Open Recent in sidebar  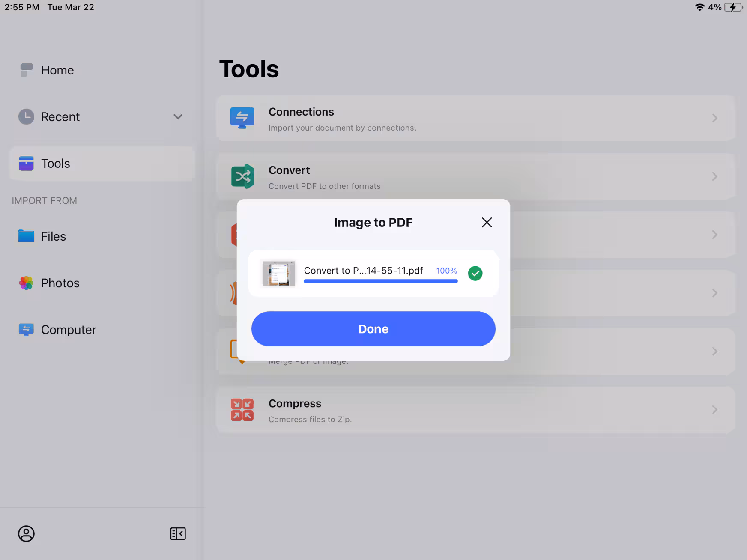(102, 117)
